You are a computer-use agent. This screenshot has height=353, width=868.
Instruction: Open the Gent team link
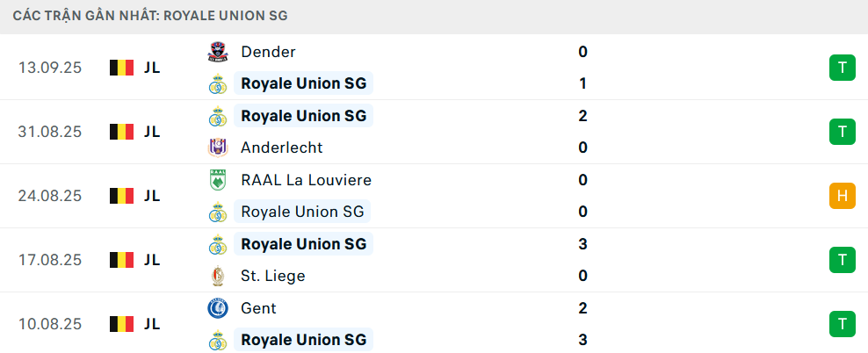(x=258, y=308)
